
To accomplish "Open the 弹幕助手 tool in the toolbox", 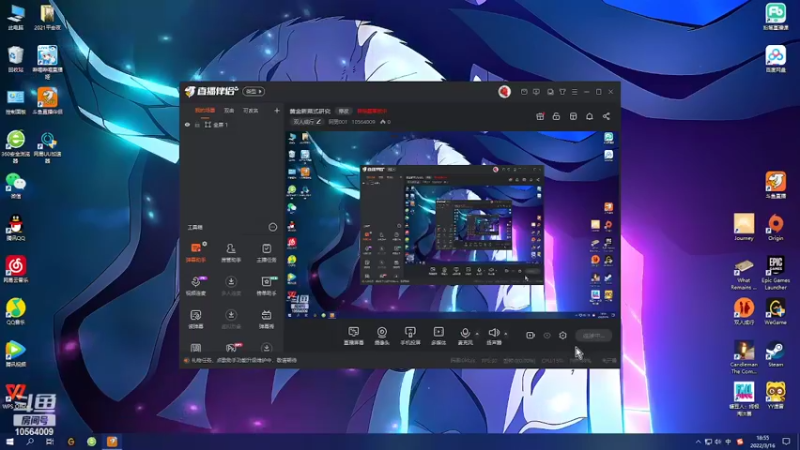I will [195, 253].
